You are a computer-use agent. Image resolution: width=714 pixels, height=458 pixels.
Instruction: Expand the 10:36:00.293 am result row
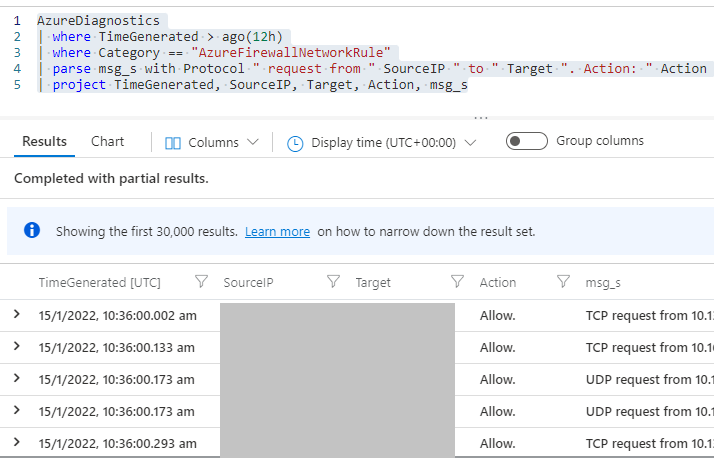16,442
